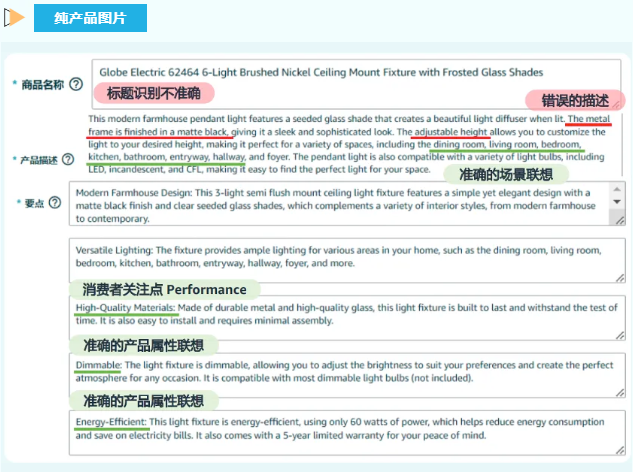
Task: Open help icon beside 要点
Action: (x=54, y=203)
